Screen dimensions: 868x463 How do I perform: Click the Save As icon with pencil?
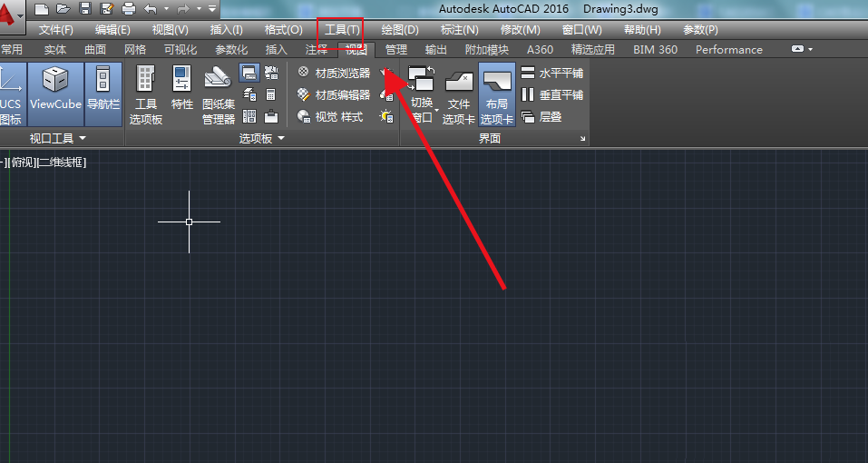click(x=107, y=9)
